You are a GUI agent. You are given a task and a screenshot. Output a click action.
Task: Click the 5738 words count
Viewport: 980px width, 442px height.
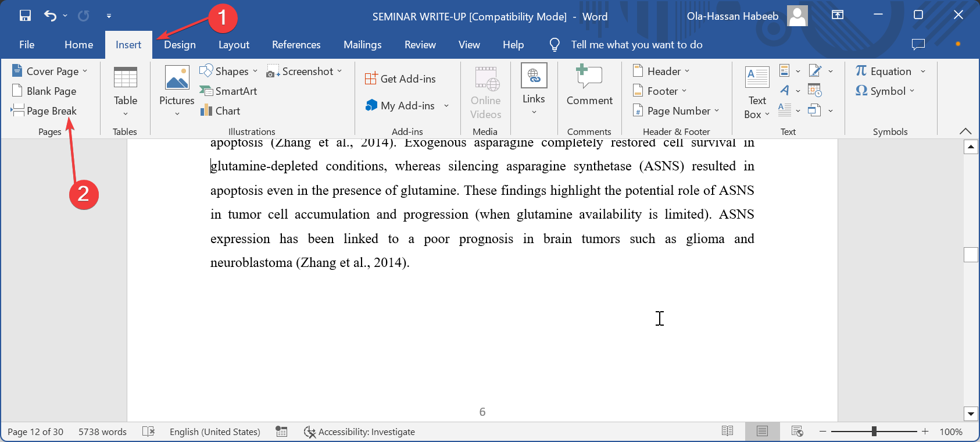pyautogui.click(x=102, y=432)
